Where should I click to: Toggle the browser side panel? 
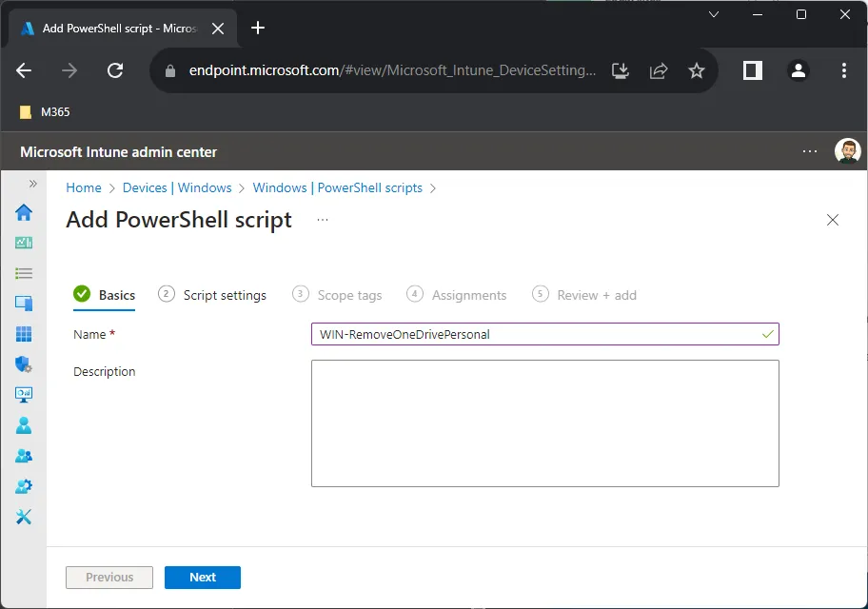click(753, 70)
